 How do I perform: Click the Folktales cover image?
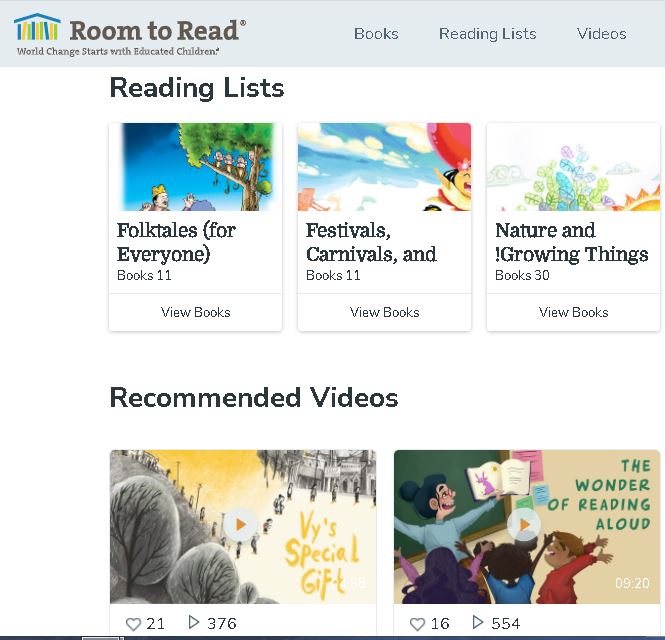(x=196, y=167)
